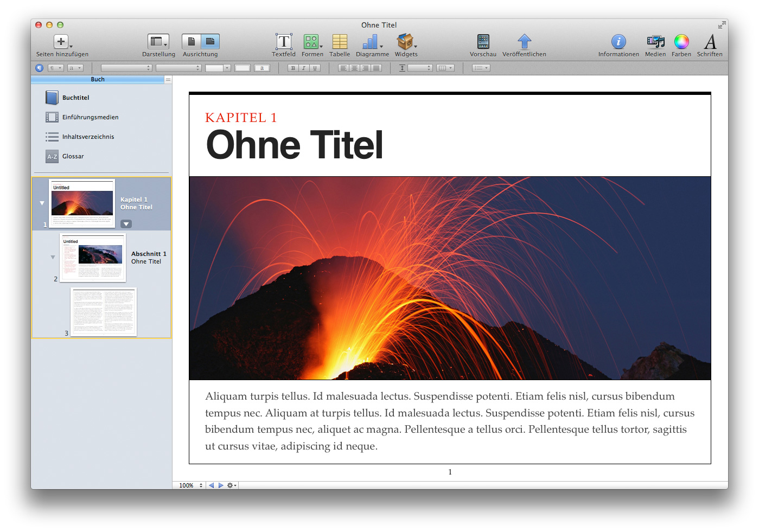
Task: Open the font family popup
Action: [126, 68]
